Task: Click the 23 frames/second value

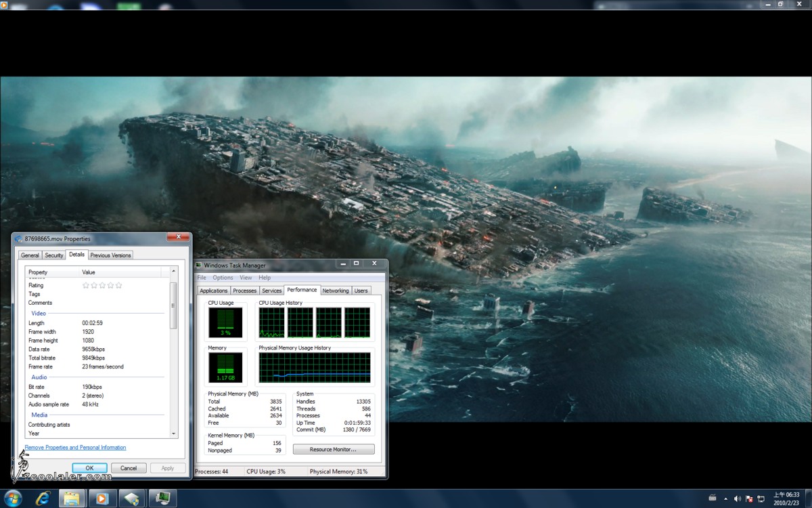Action: point(103,366)
